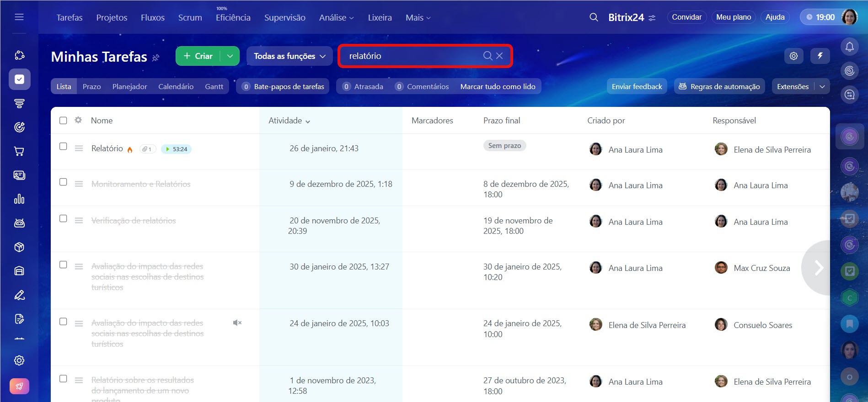Click Marcar tudo como lido
Image resolution: width=868 pixels, height=402 pixels.
point(498,87)
